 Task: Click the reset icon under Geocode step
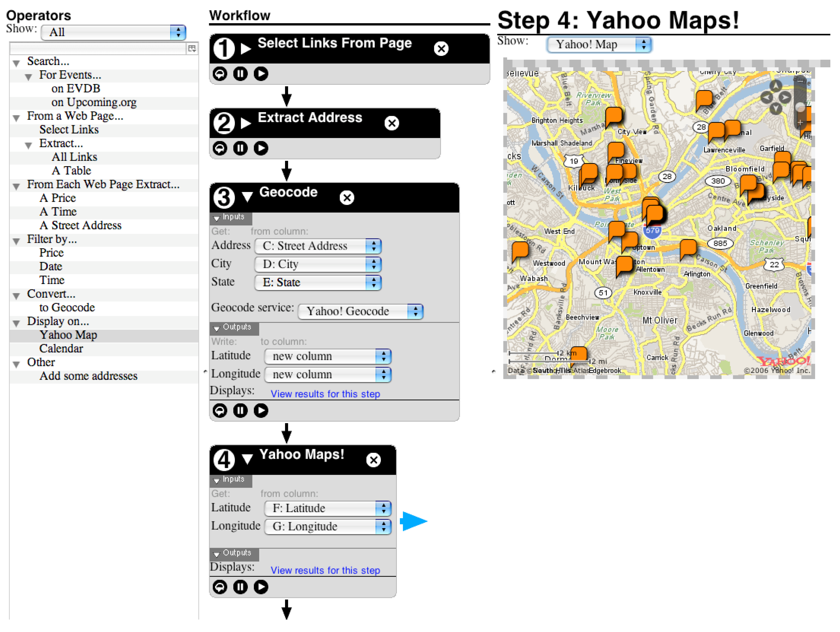[x=220, y=411]
